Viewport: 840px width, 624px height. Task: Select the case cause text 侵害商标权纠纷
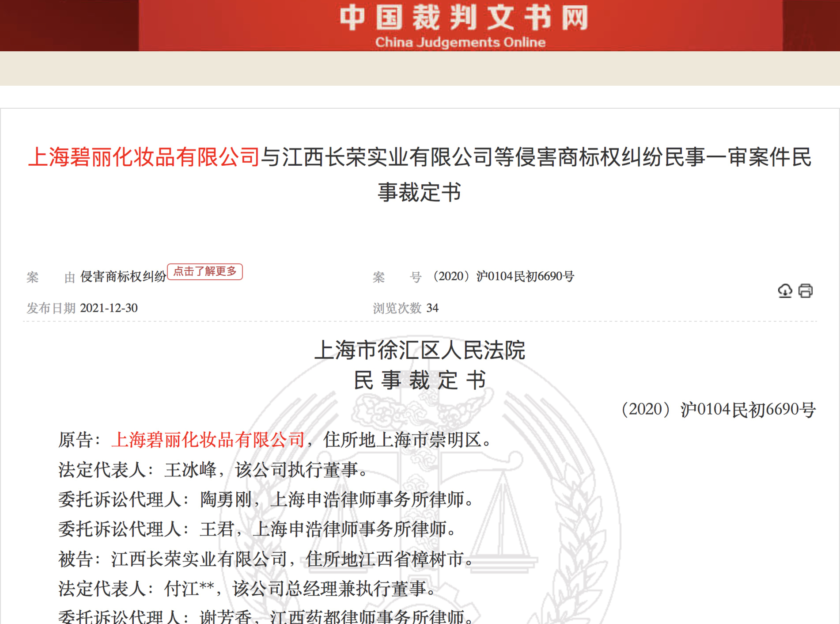pyautogui.click(x=123, y=277)
